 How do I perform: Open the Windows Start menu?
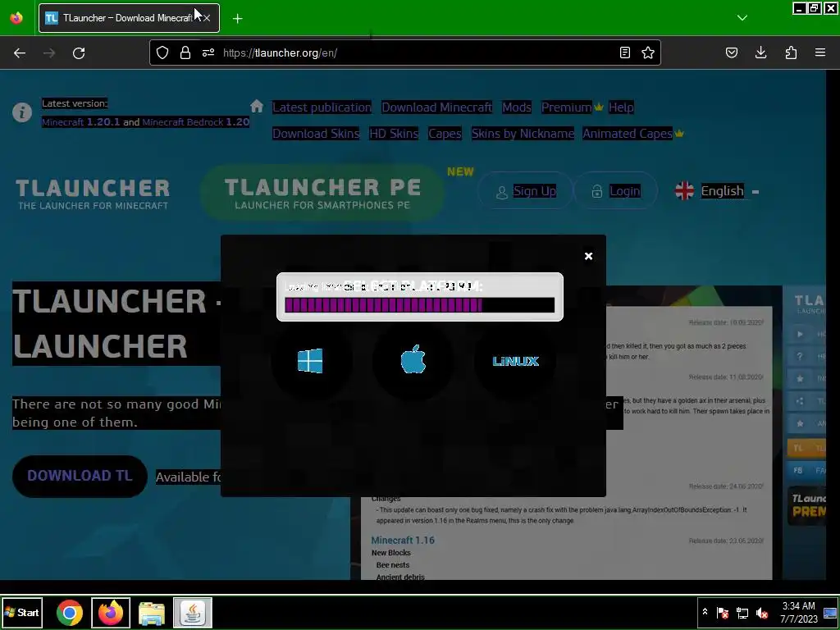click(x=22, y=612)
